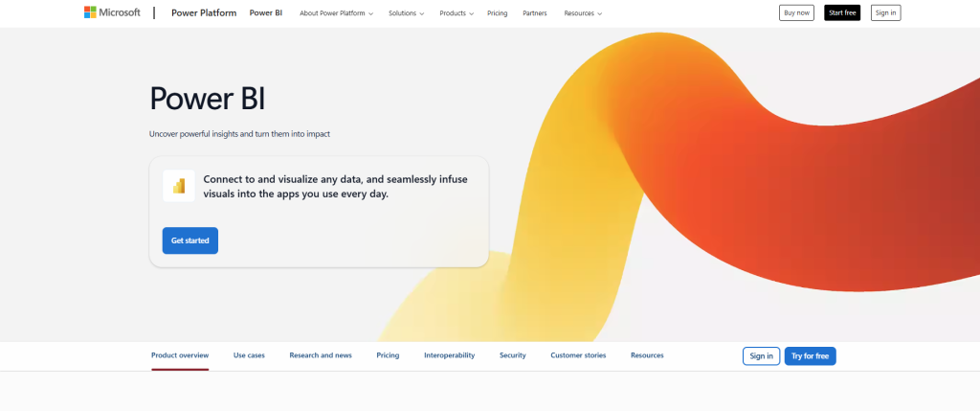
Task: Open the Products dropdown menu
Action: 457,13
